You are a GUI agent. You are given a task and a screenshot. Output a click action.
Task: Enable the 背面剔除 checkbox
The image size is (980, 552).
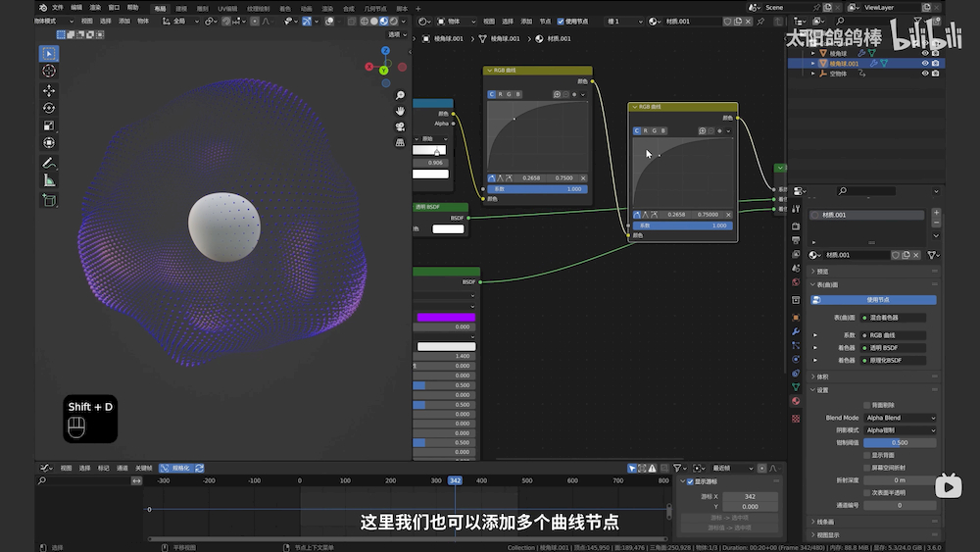[867, 405]
